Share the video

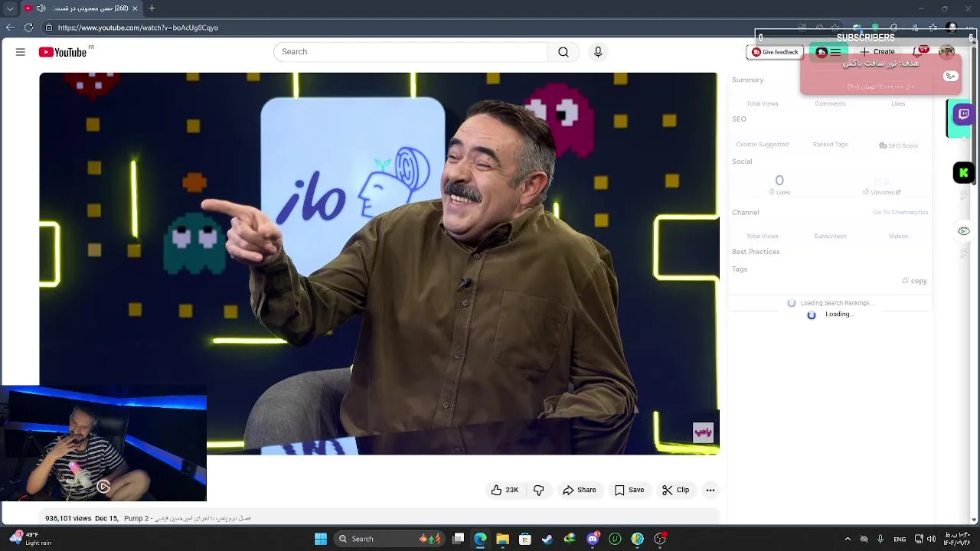(580, 490)
